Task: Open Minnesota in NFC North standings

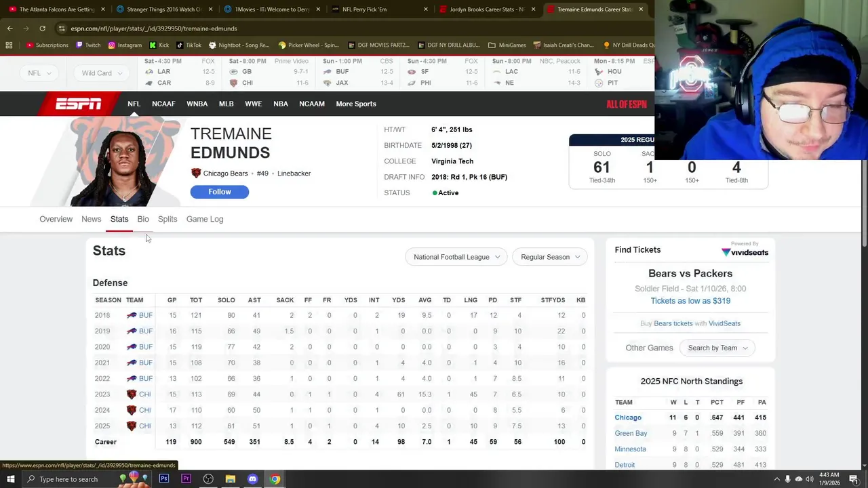Action: [x=630, y=449]
